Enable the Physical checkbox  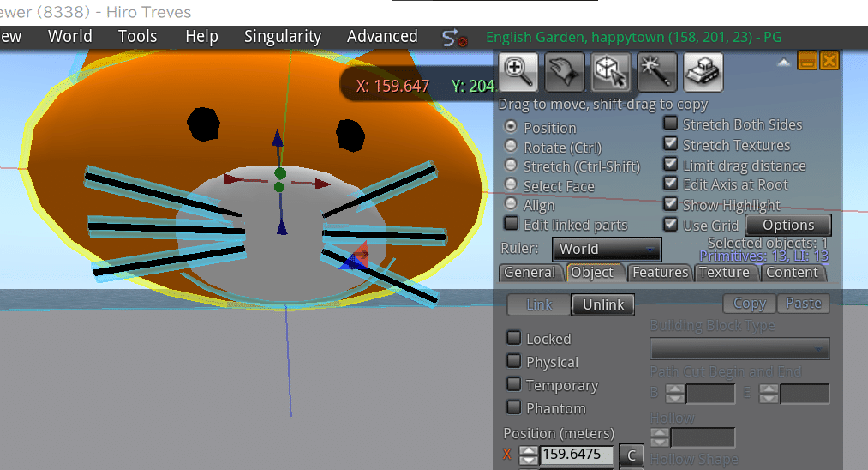point(514,361)
